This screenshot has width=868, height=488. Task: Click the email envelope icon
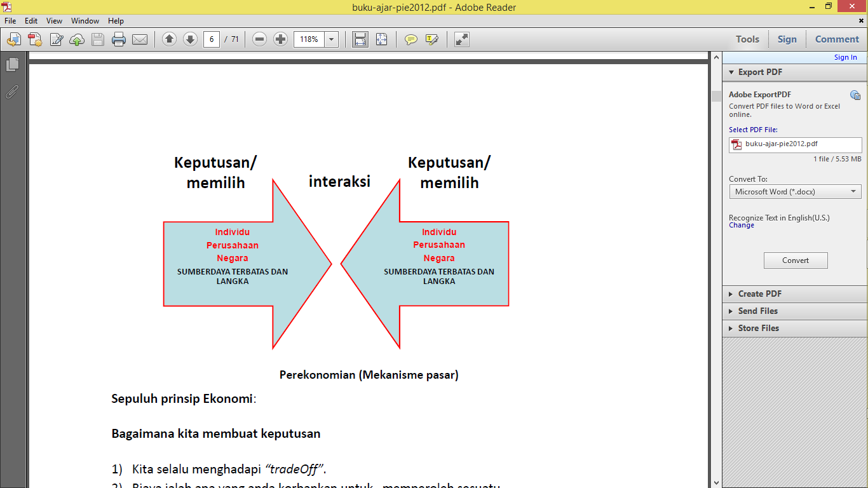(x=140, y=39)
